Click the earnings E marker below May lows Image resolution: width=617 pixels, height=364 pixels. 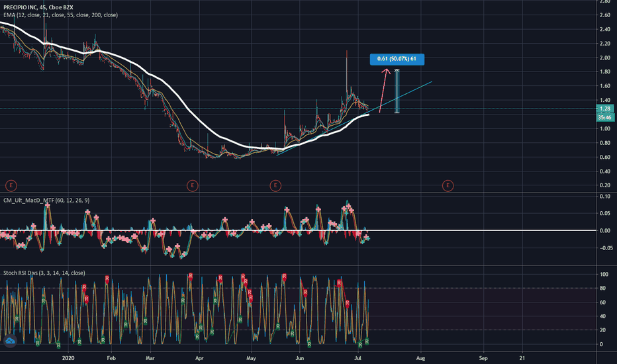275,185
